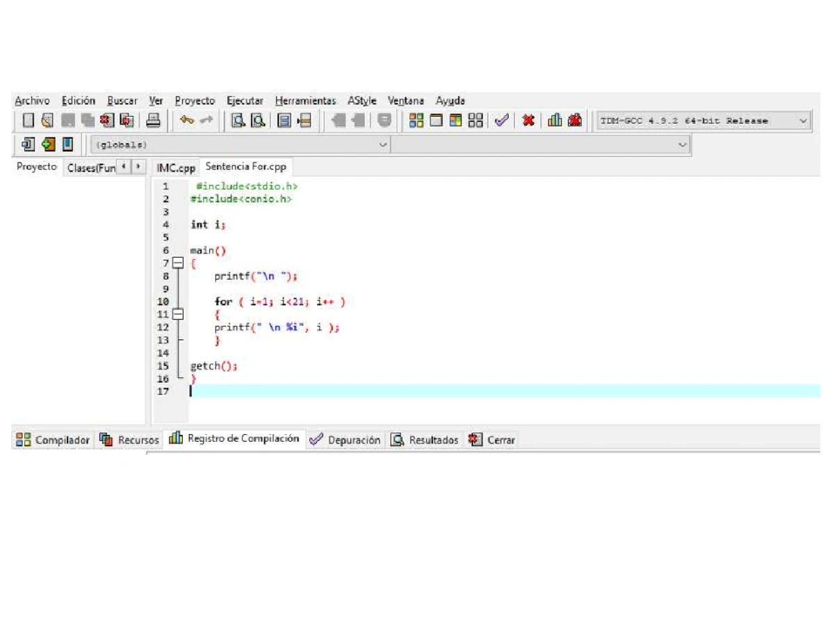Click the Print icon
Image resolution: width=834 pixels, height=644 pixels.
(x=154, y=120)
